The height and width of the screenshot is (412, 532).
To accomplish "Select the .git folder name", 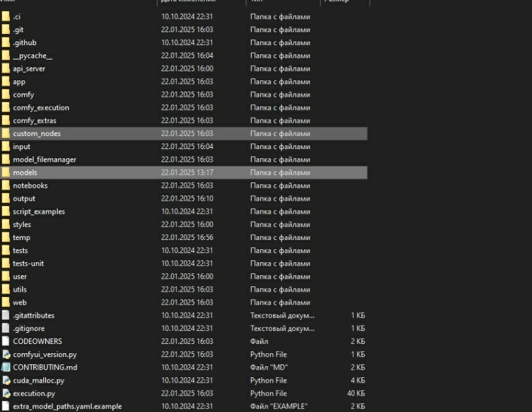I will pyautogui.click(x=18, y=30).
